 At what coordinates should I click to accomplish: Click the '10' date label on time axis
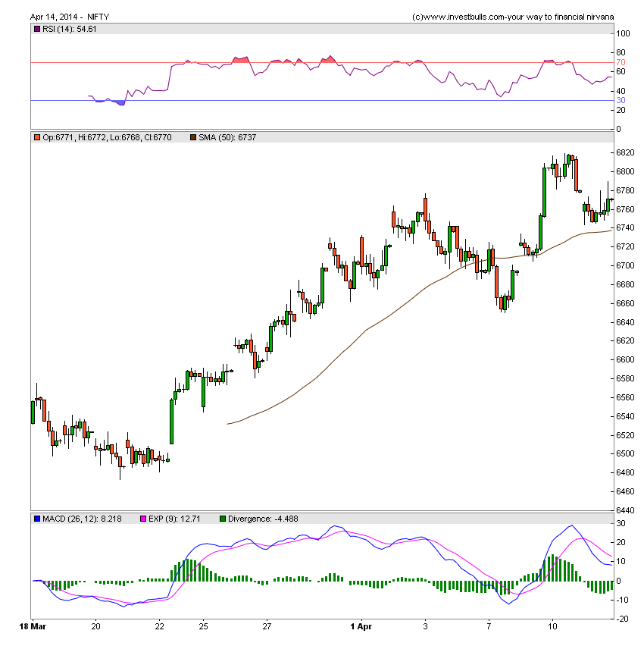point(552,627)
